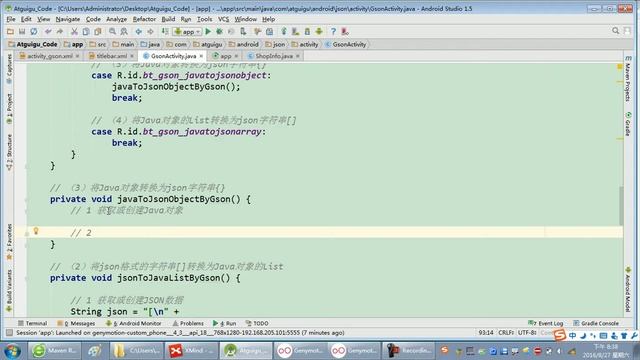Open the Refactor menu
Image resolution: width=640 pixels, height=360 pixels.
point(144,19)
